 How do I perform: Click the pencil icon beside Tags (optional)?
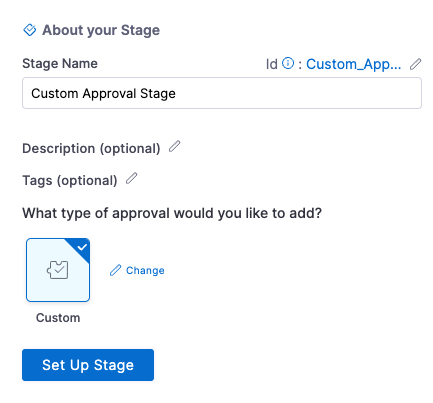point(131,178)
